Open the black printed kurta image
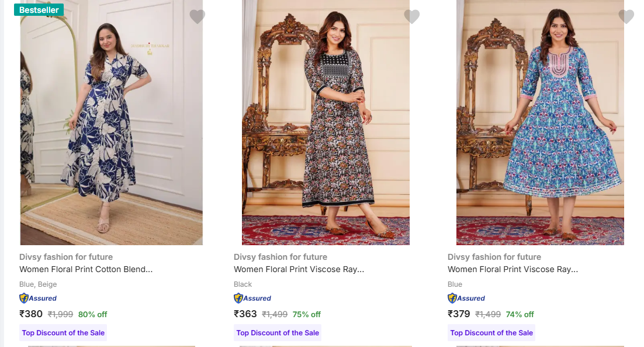 click(x=326, y=129)
